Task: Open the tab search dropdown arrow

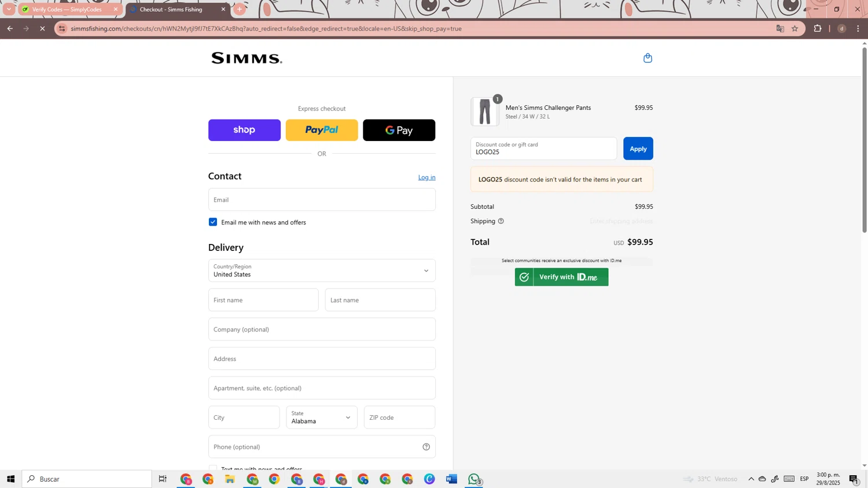Action: 9,9
